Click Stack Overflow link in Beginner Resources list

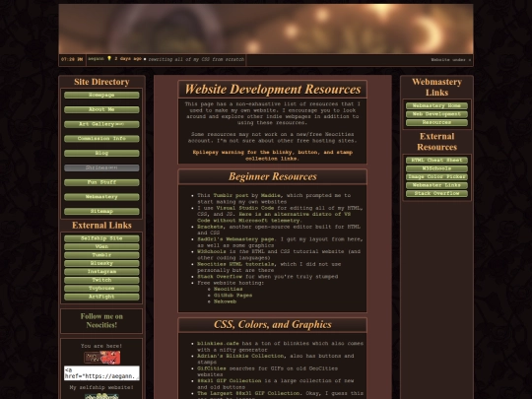pos(220,277)
